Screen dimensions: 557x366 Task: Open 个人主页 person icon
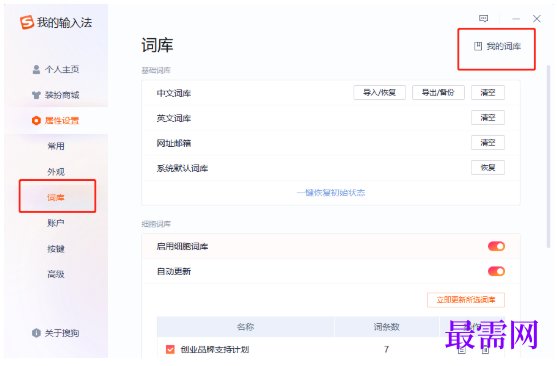click(x=36, y=69)
